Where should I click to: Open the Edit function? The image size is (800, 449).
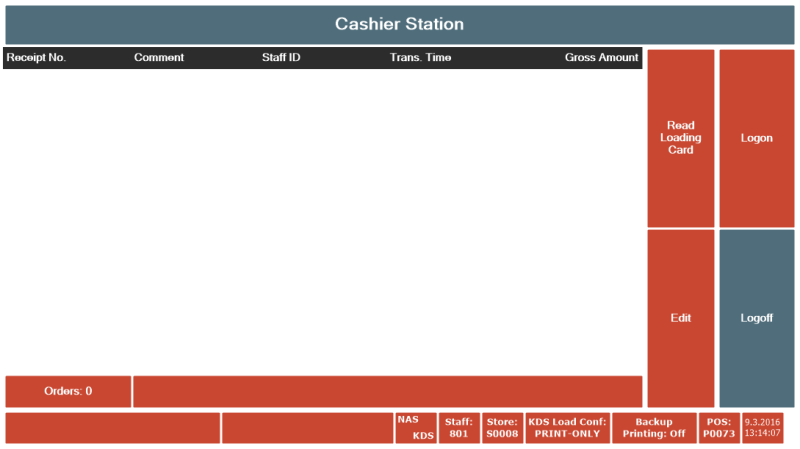coord(681,318)
